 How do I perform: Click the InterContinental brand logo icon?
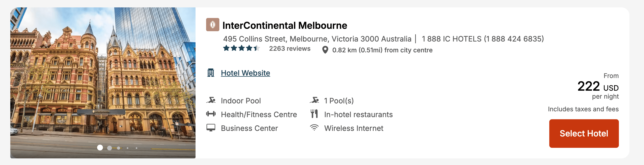pyautogui.click(x=212, y=25)
